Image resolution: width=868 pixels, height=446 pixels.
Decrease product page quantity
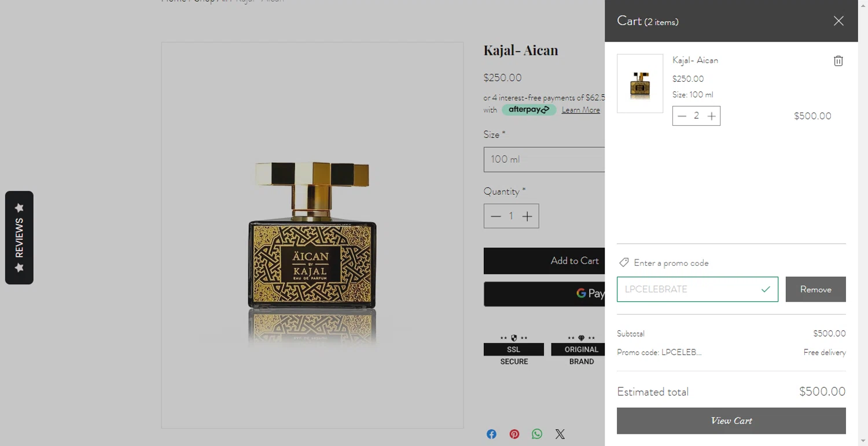[x=495, y=217]
